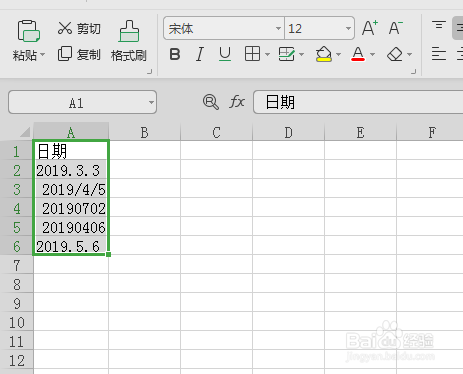The width and height of the screenshot is (463, 374).
Task: Click cell containing 2019.5.6
Action: pyautogui.click(x=71, y=246)
